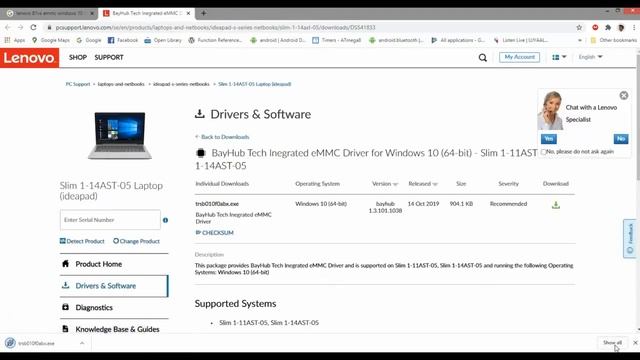Open the Timers - ATmega8 bookmark
Screen dimensions: 640x360
pyautogui.click(x=337, y=40)
